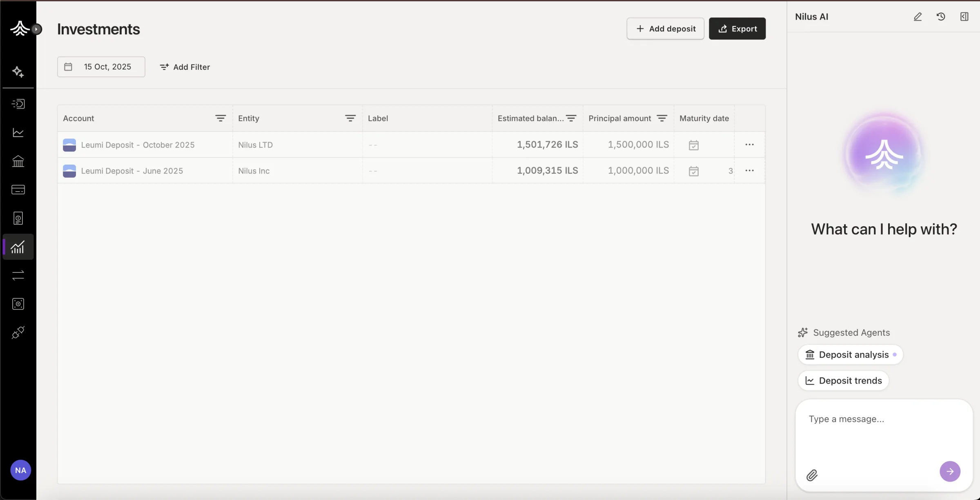The height and width of the screenshot is (500, 980).
Task: Open the AI sparkle icon in sidebar
Action: [x=18, y=72]
